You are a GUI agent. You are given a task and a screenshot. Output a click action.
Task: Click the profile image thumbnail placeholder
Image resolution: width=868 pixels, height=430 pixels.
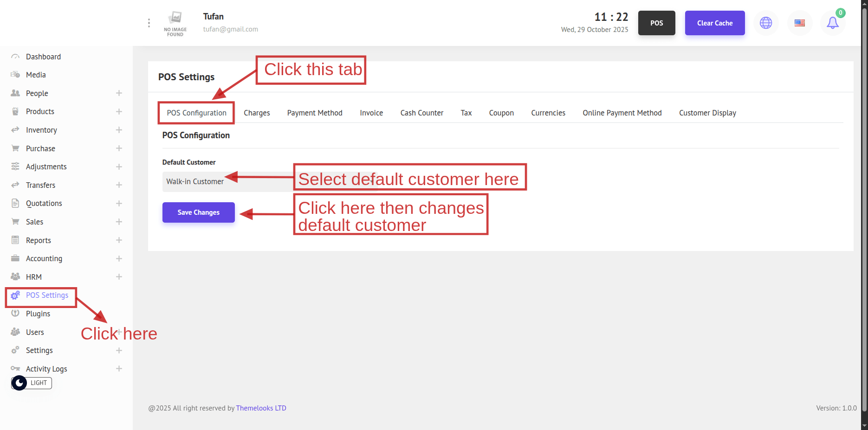pos(175,23)
